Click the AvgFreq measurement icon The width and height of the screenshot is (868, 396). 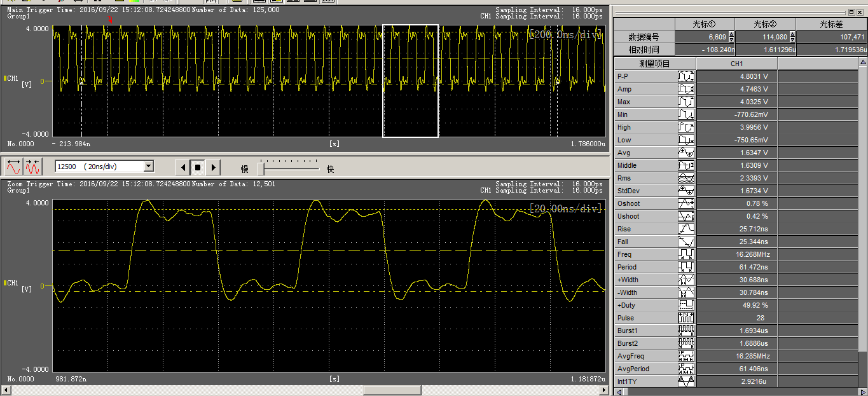coord(686,356)
